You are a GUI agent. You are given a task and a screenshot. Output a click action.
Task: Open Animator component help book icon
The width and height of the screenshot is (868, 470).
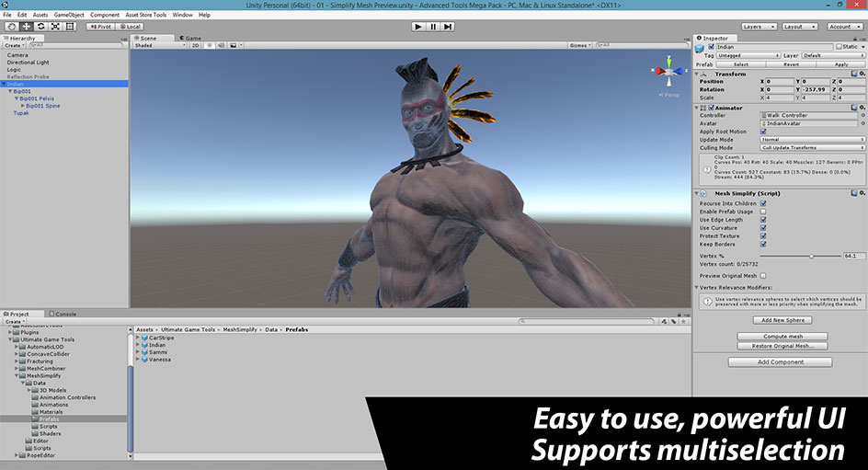tap(854, 108)
